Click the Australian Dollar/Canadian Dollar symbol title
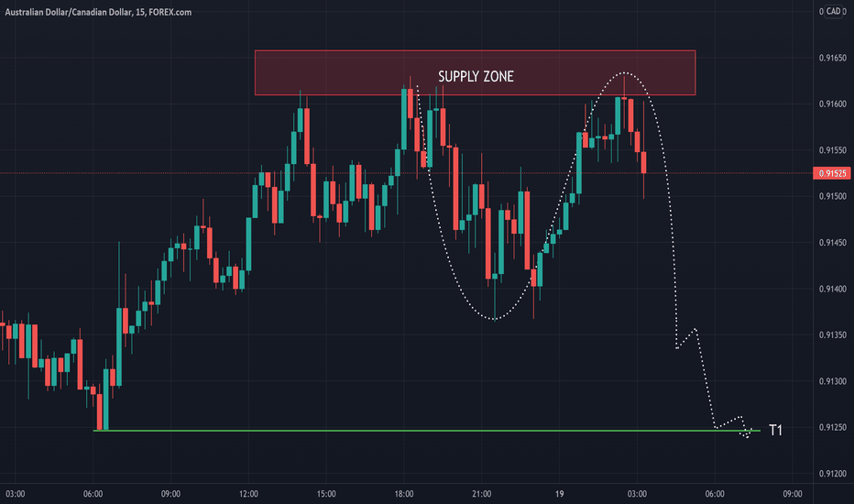Viewport: 854px width, 504px height. 98,12
